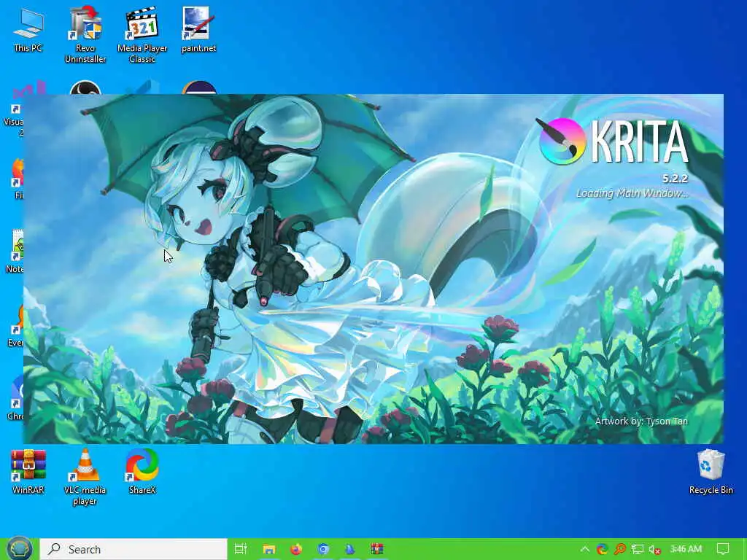Image resolution: width=747 pixels, height=560 pixels.
Task: Launch paint.net desktop shortcut
Action: tap(198, 30)
